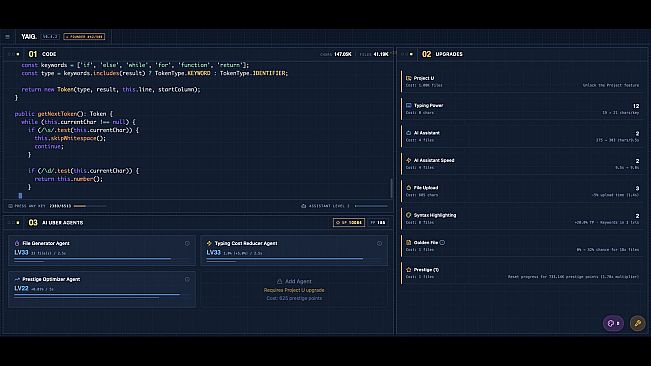Toggle the 02 Upgrades panel header dot
Viewport: 651px width, 366px height.
tap(411, 54)
